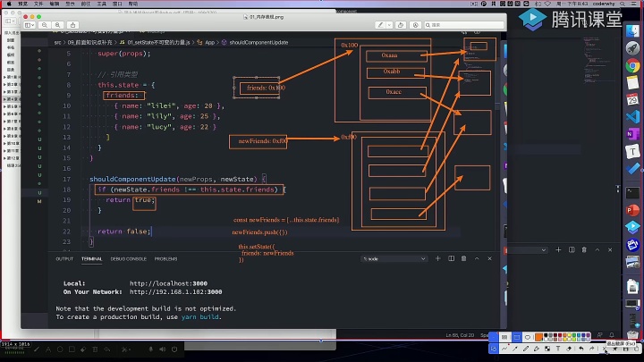
Task: Select the orange current color swatch
Action: coord(538,337)
